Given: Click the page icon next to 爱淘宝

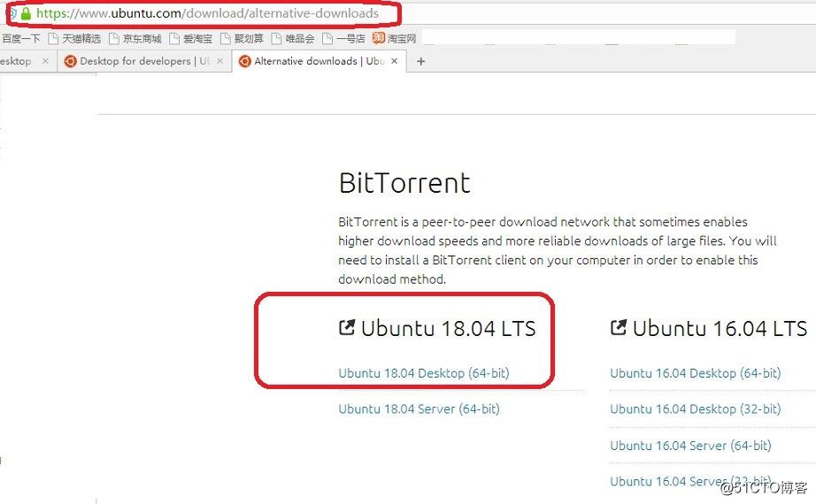Looking at the screenshot, I should [174, 39].
